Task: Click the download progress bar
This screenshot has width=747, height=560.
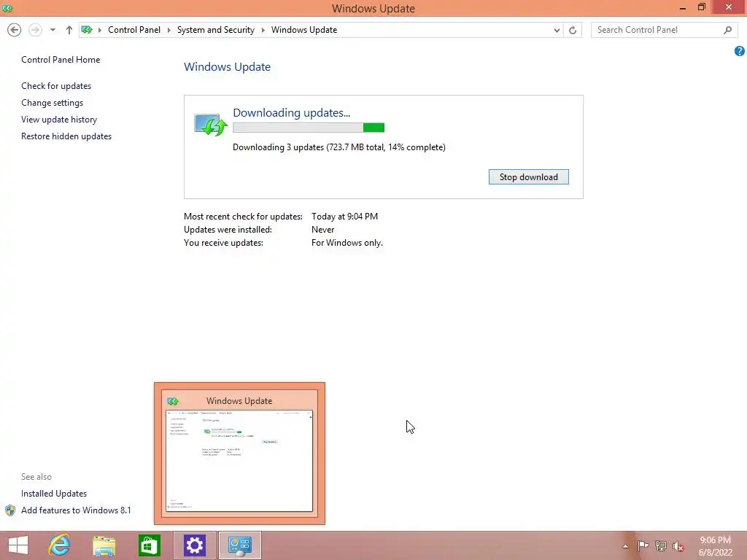Action: click(309, 128)
